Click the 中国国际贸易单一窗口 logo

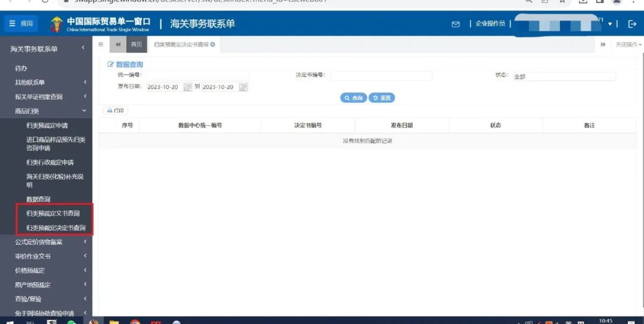100,24
